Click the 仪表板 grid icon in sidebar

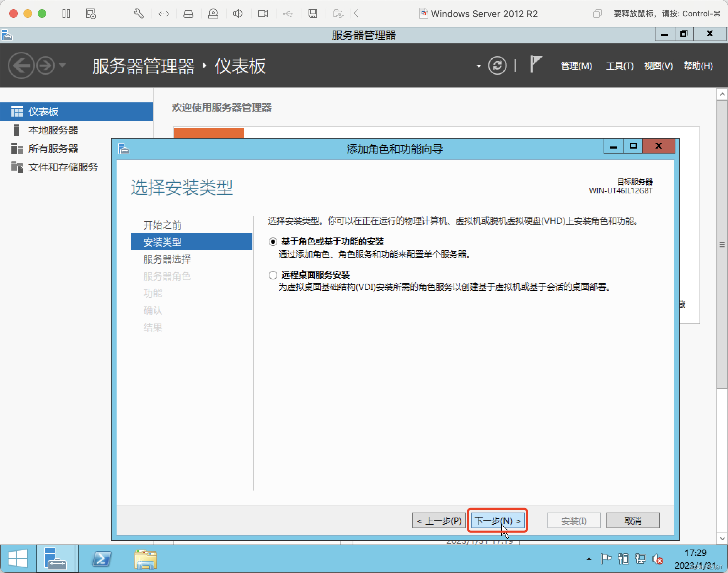(17, 112)
